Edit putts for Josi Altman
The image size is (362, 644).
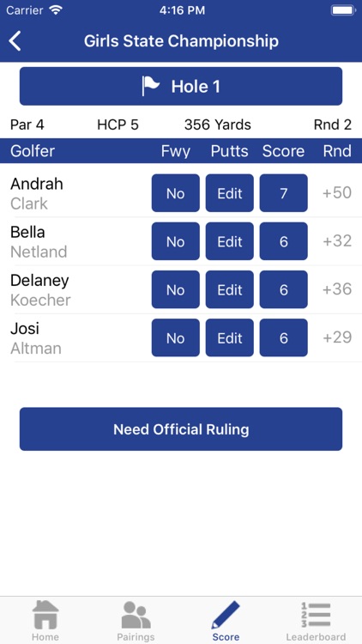[230, 338]
